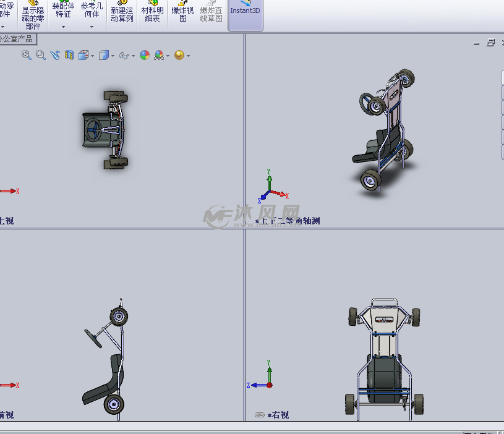Open the View Orientation dropdown arrow
The width and height of the screenshot is (504, 434).
[92, 55]
